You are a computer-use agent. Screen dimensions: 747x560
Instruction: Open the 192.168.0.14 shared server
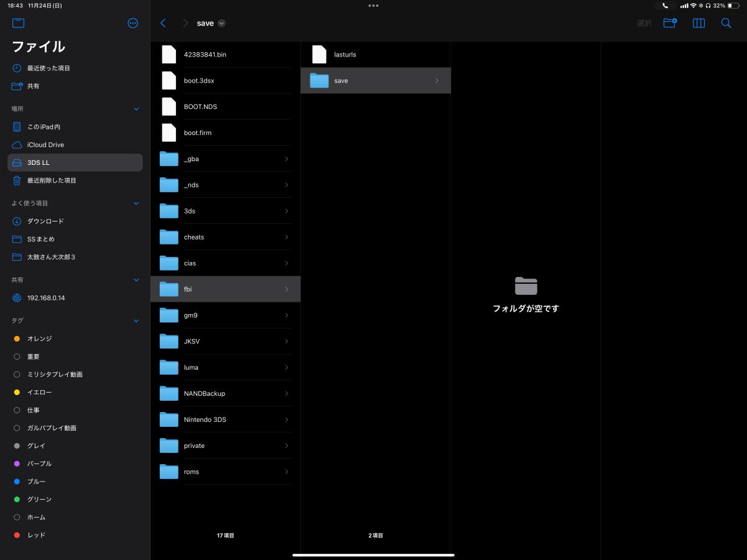[53, 297]
